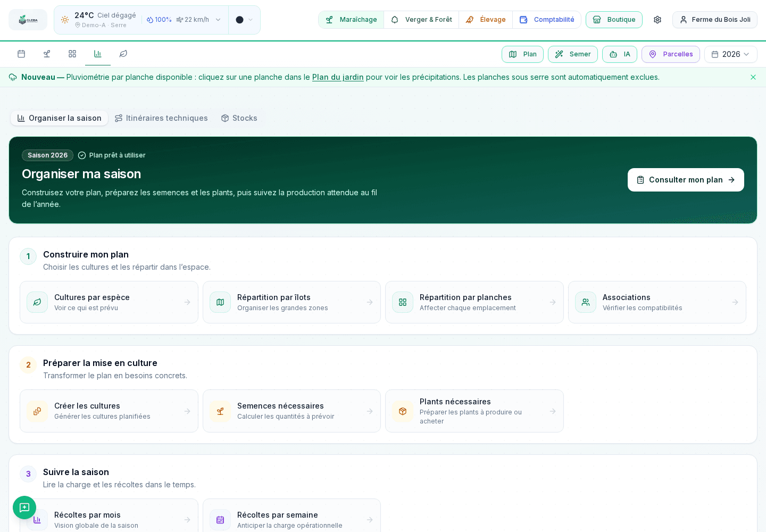Screen dimensions: 766x532
Task: Open the leaf icon tab
Action: pos(123,54)
